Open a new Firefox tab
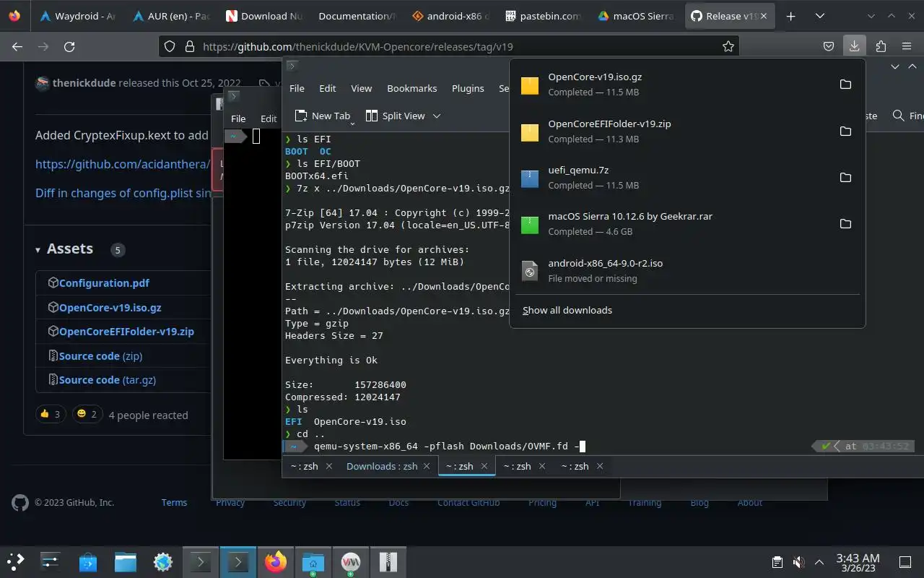 (791, 16)
